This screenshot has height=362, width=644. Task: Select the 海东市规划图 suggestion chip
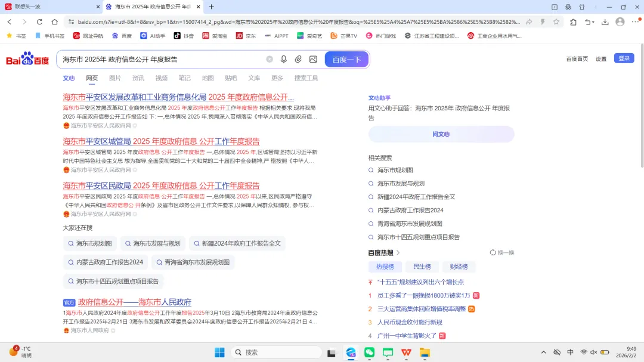90,243
